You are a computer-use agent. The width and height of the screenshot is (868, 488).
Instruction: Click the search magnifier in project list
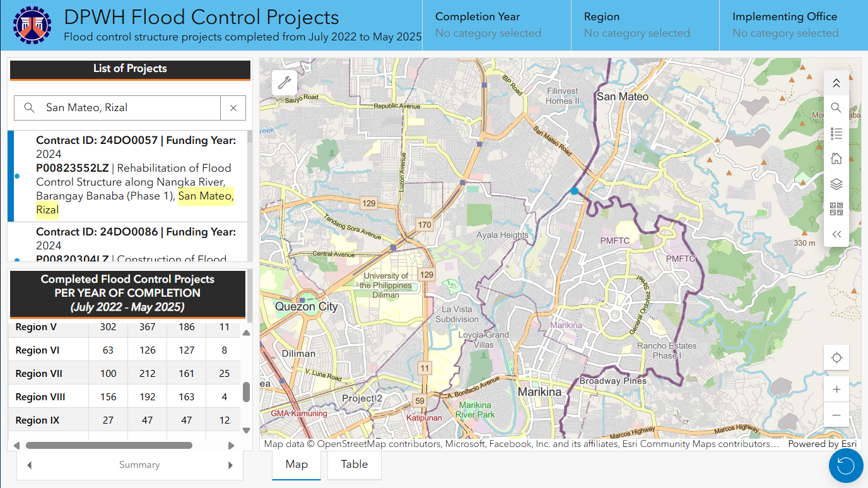click(29, 108)
